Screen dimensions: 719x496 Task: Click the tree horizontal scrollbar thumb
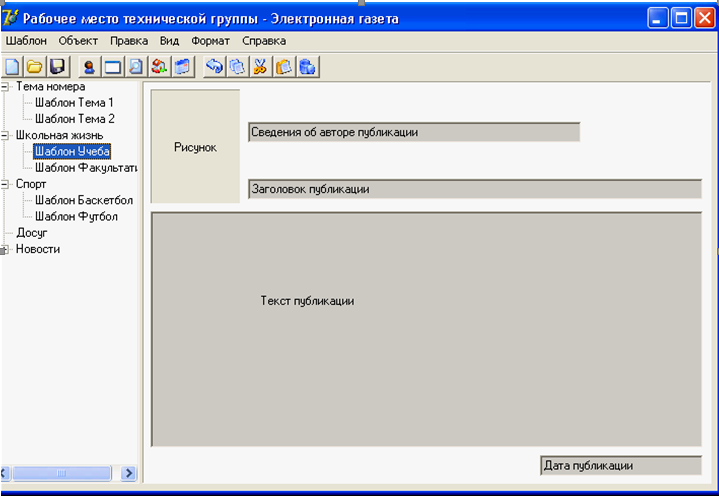[x=62, y=473]
